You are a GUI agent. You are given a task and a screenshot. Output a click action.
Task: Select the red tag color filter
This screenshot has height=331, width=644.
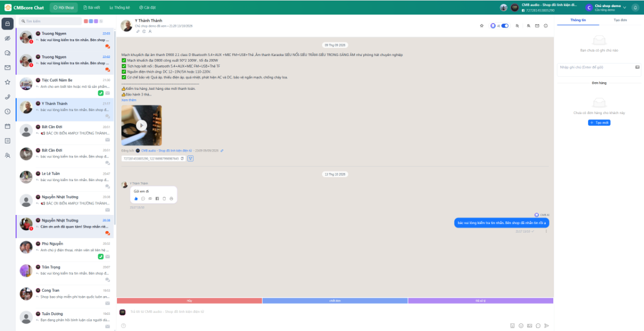pos(86,21)
